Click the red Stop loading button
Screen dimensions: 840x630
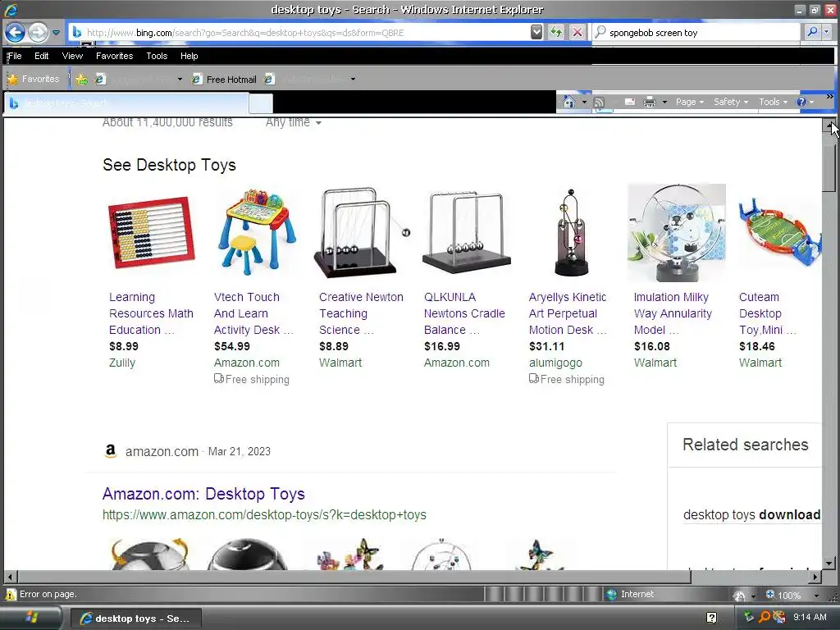[577, 33]
